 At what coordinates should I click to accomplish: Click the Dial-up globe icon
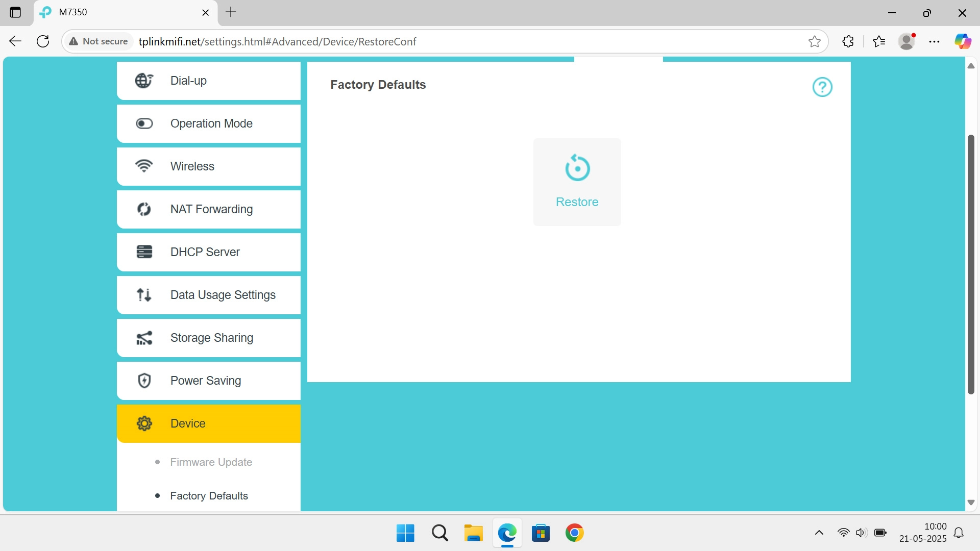(x=144, y=81)
